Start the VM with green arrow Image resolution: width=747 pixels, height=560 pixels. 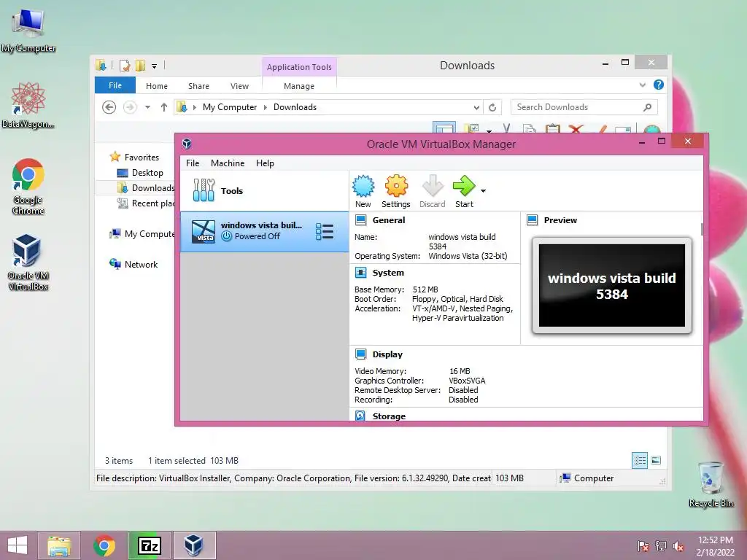464,186
